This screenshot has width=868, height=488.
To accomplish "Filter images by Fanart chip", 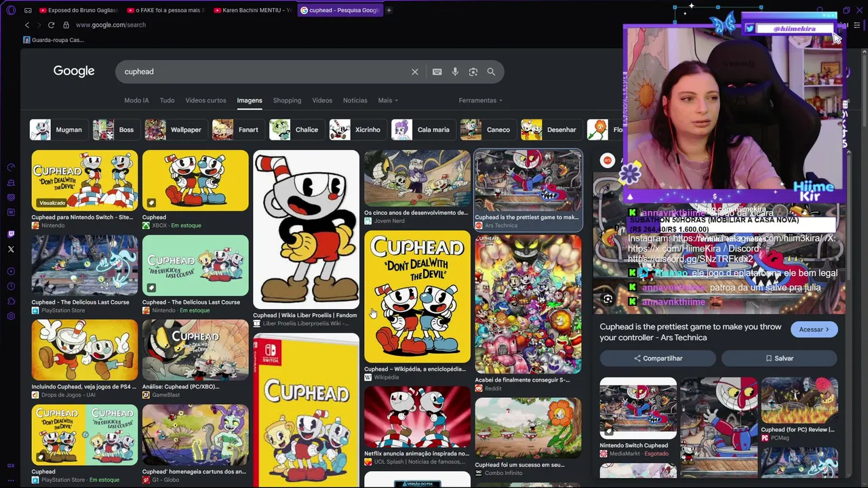I will pos(238,129).
